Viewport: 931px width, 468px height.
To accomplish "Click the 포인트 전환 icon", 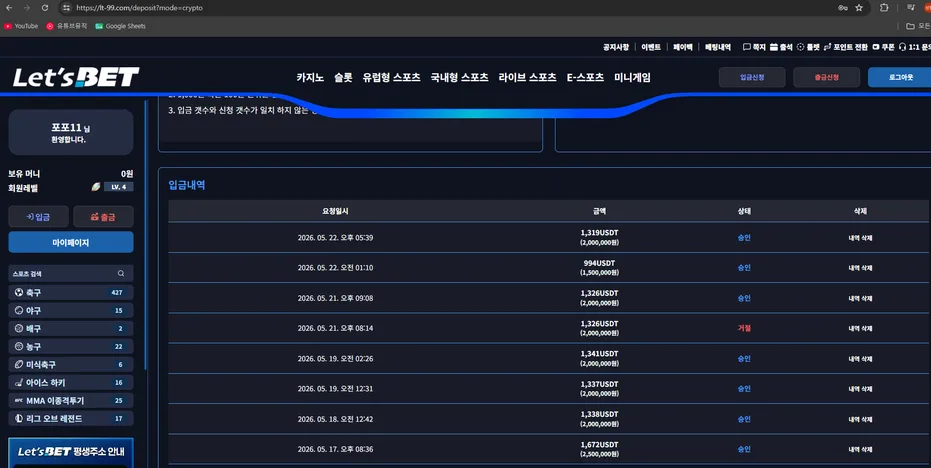I will pyautogui.click(x=827, y=47).
